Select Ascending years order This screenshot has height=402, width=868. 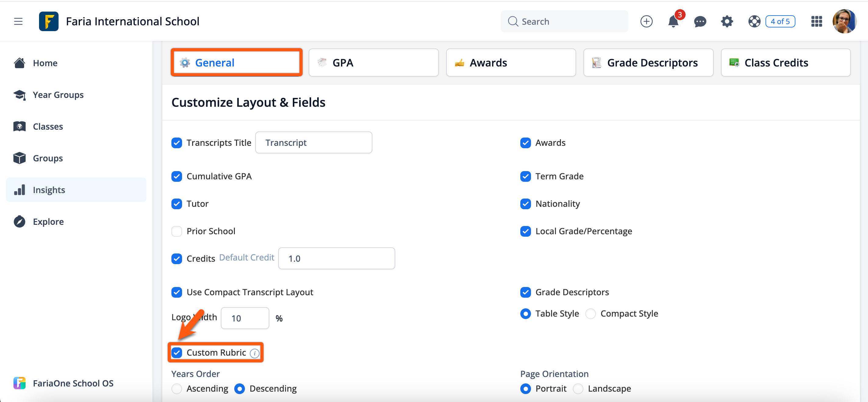pos(177,389)
